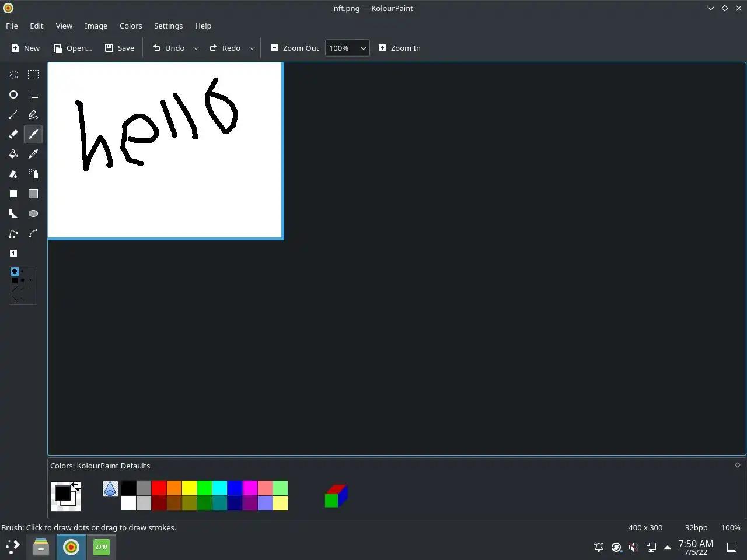Select the Elliptical Selection tool
The height and width of the screenshot is (560, 747).
pyautogui.click(x=13, y=94)
